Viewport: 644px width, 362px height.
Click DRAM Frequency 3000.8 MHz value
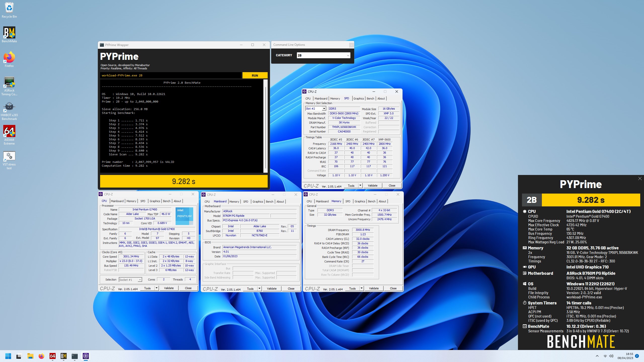coord(363,230)
